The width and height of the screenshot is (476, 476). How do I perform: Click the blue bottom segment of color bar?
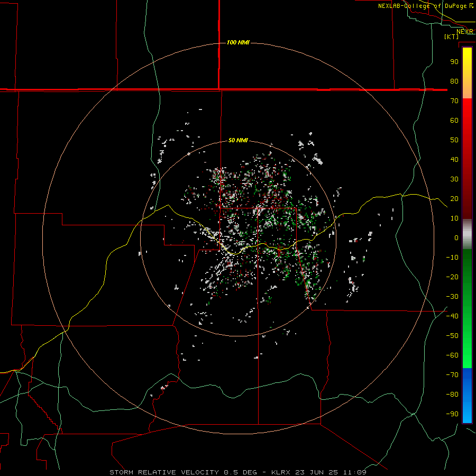[x=467, y=395]
